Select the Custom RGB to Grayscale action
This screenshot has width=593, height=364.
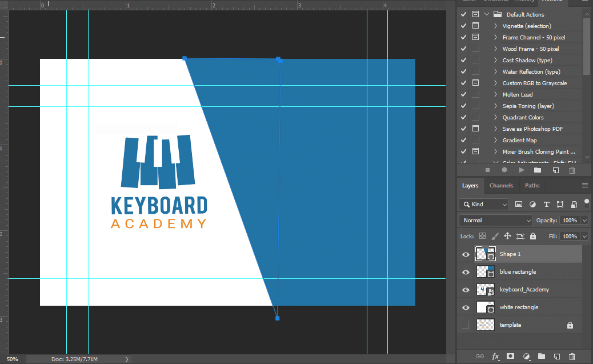pyautogui.click(x=534, y=83)
